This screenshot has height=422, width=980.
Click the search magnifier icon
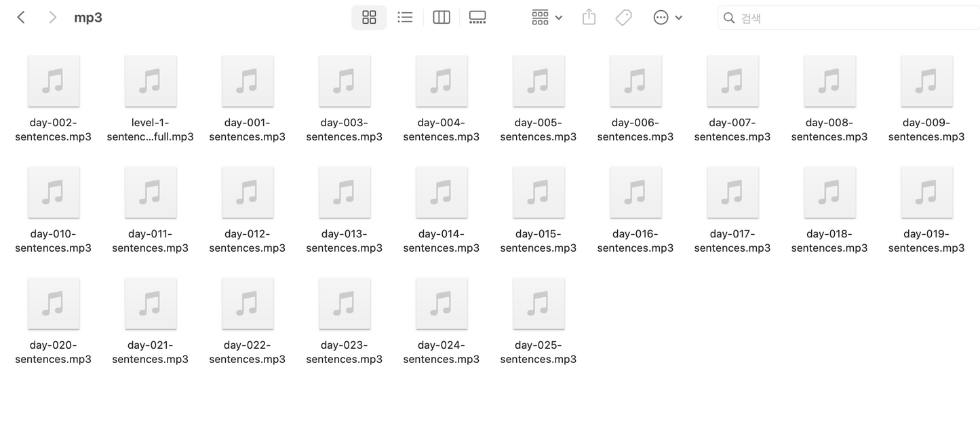coord(729,18)
